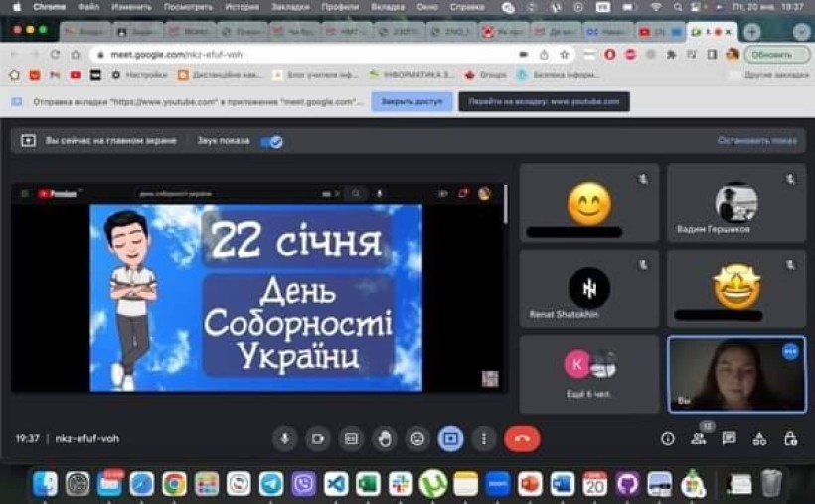The image size is (815, 504).
Task: Bookmark this page with the star icon
Action: pos(564,54)
